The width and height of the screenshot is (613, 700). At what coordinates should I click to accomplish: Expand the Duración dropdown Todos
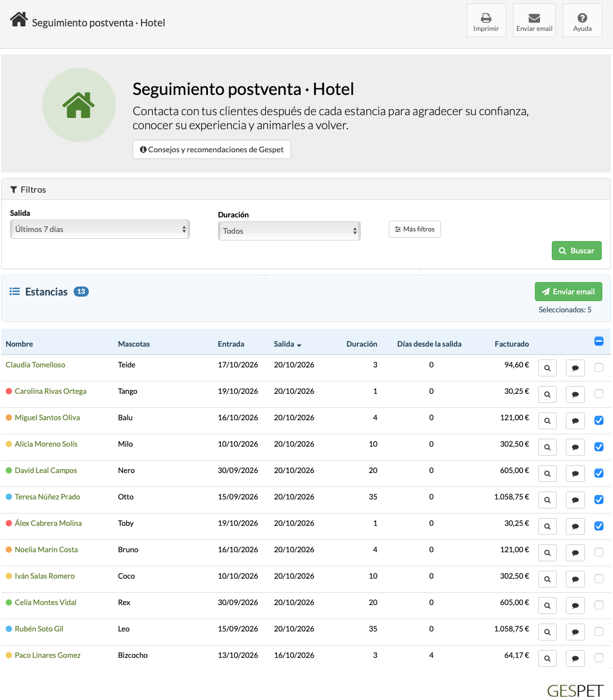289,231
